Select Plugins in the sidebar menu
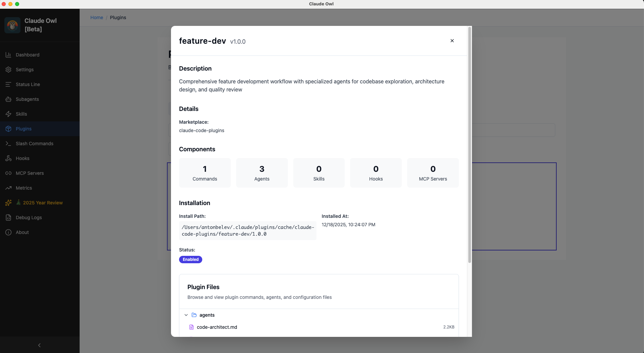This screenshot has width=644, height=353. [x=23, y=129]
